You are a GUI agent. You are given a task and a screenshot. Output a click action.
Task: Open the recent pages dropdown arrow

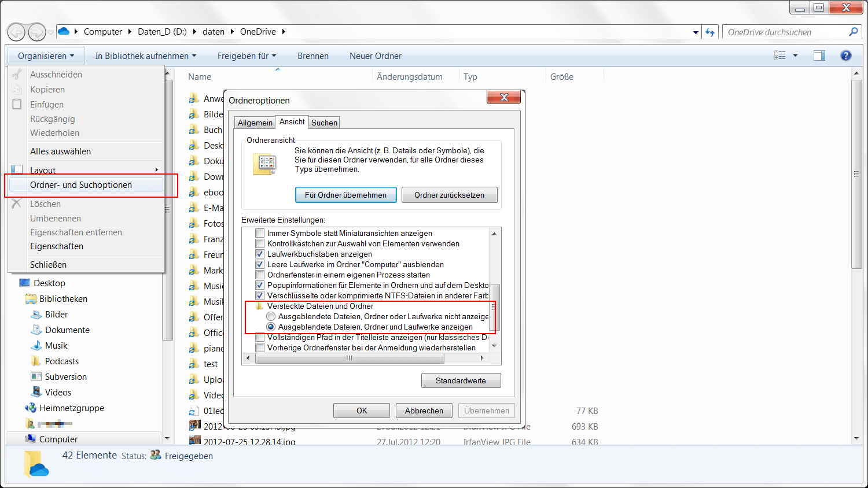click(x=51, y=32)
